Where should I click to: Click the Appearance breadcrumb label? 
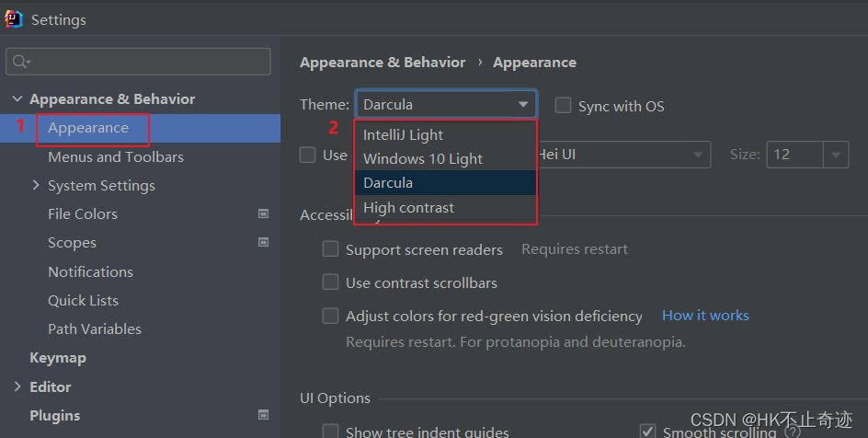click(535, 63)
